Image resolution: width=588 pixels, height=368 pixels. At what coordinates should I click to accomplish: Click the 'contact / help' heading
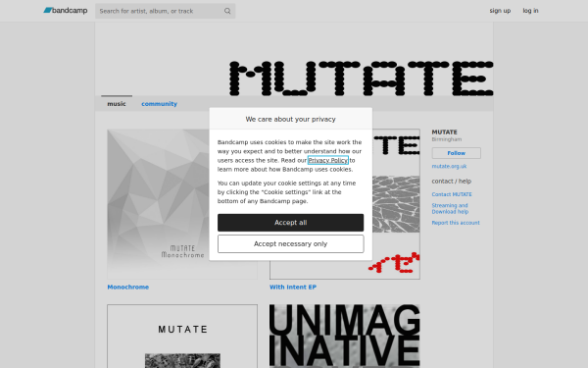point(452,181)
